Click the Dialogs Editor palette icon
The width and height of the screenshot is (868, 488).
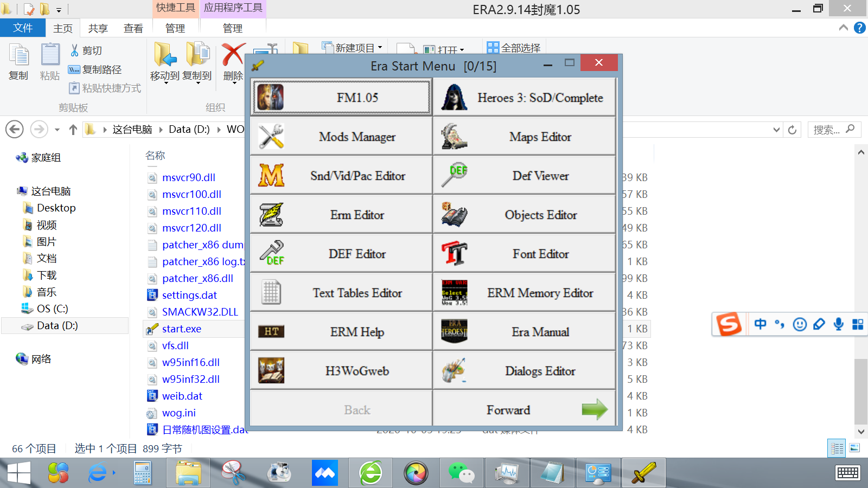[455, 371]
